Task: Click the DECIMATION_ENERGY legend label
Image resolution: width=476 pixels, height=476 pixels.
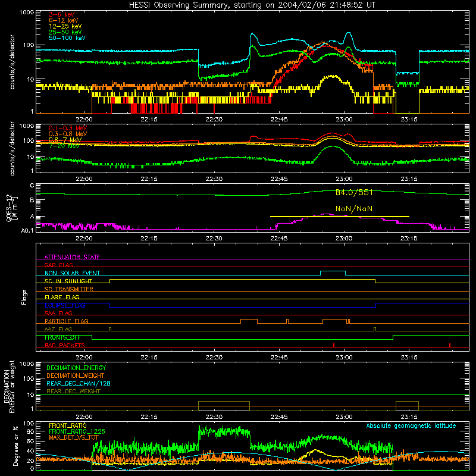Action: pyautogui.click(x=76, y=368)
